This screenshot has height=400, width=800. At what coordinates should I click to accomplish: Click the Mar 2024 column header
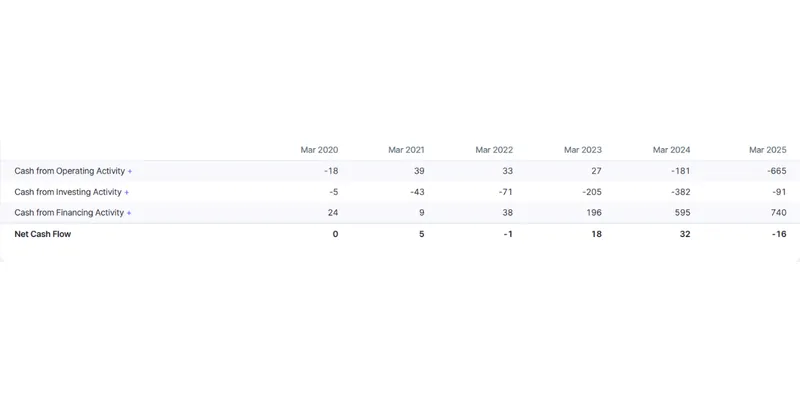pyautogui.click(x=671, y=150)
